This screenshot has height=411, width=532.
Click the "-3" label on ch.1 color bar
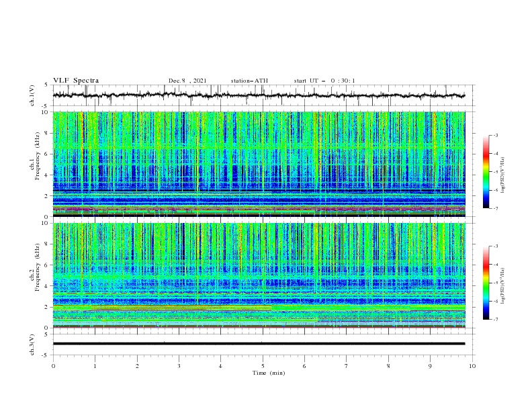(495, 135)
